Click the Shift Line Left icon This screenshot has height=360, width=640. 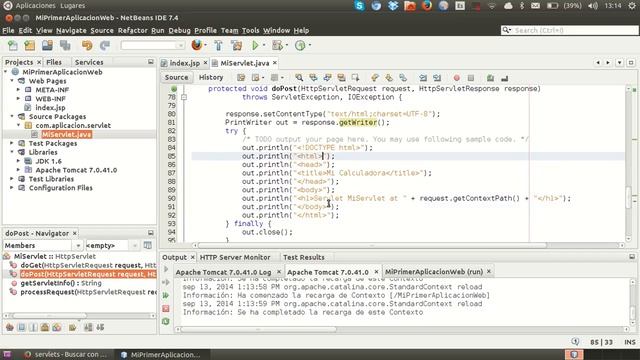[x=423, y=78]
